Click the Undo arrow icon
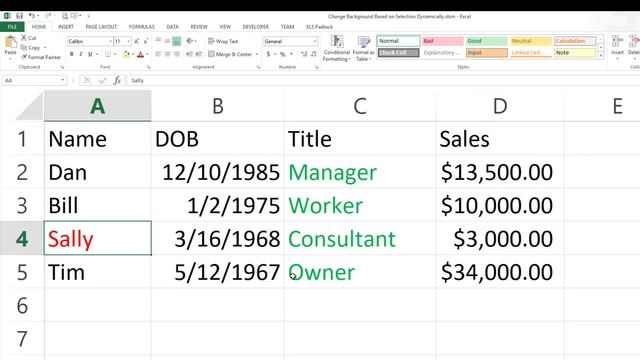This screenshot has height=360, width=640. point(31,16)
